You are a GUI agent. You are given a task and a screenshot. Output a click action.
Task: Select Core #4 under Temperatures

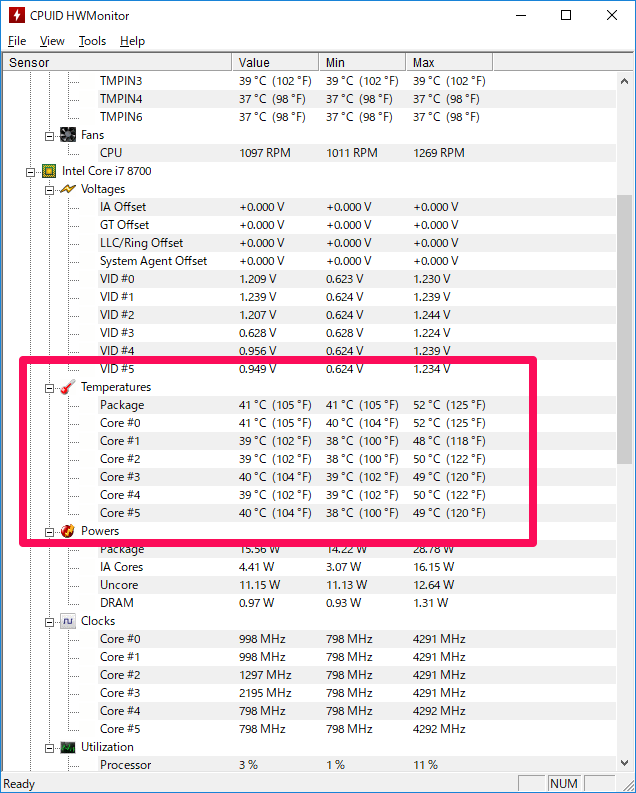click(357, 495)
